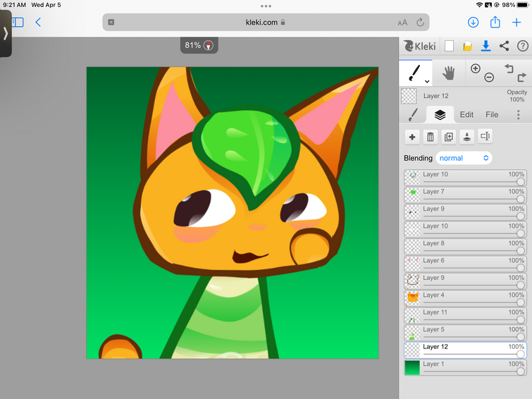
Task: Switch to the File tab
Action: [492, 114]
